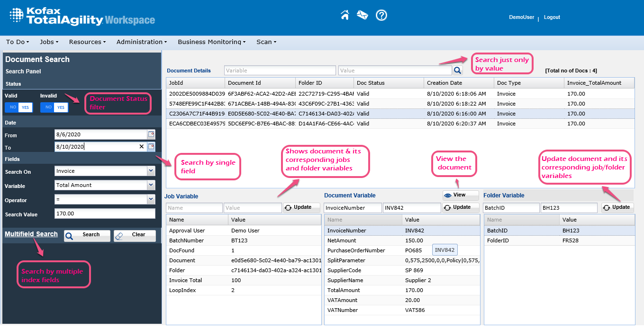The image size is (644, 329).
Task: Expand the Variable dropdown showing Total Amount
Action: pyautogui.click(x=151, y=185)
